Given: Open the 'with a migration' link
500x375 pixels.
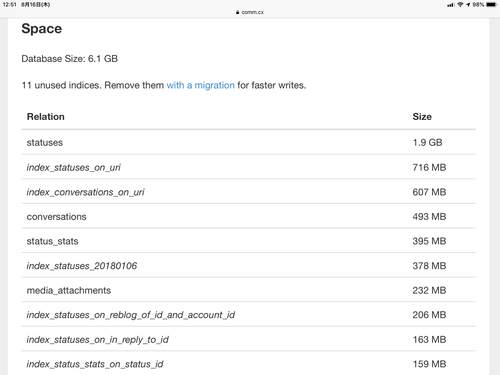Looking at the screenshot, I should point(200,85).
